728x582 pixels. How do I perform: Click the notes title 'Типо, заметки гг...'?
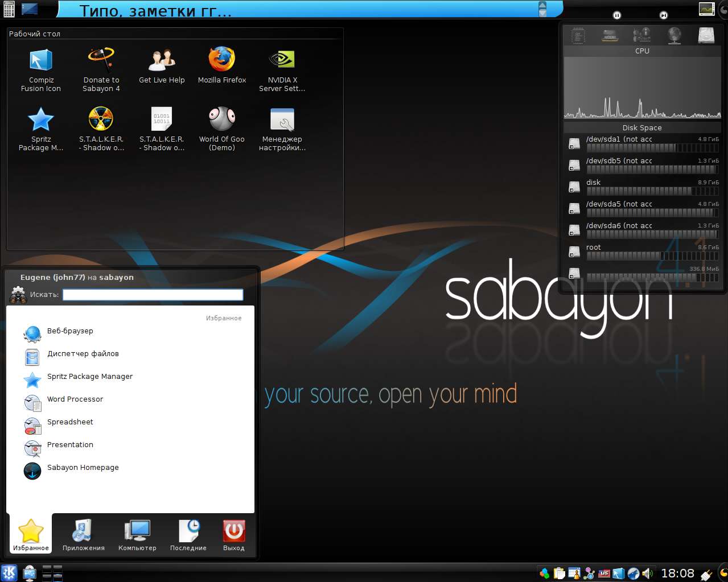155,10
